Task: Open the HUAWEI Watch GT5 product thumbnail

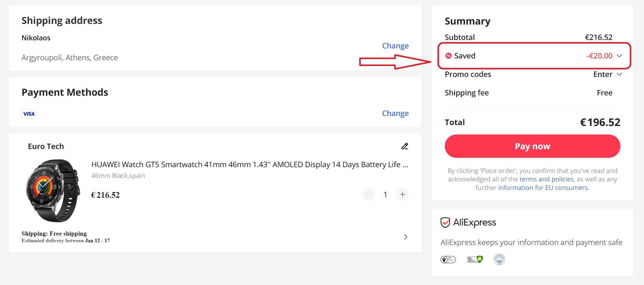Action: (x=53, y=191)
